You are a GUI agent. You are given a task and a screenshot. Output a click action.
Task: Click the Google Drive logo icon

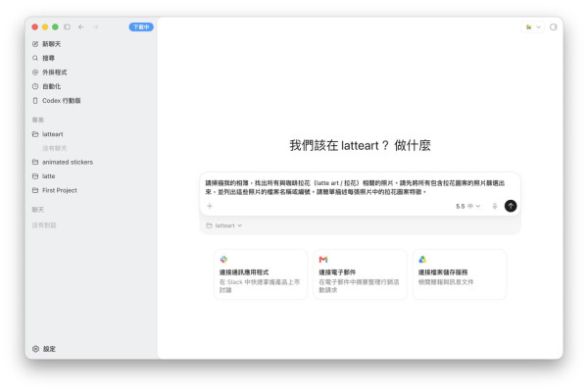pos(422,259)
